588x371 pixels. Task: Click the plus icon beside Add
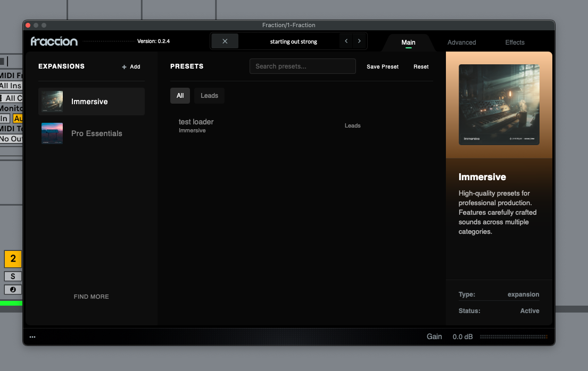(124, 66)
